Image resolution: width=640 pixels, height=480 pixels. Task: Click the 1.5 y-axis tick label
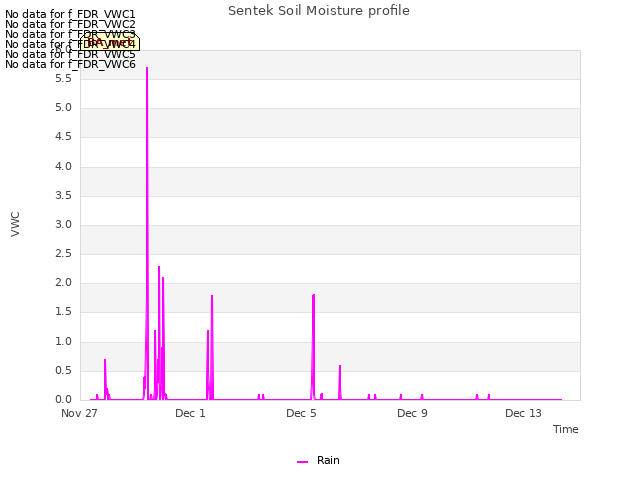tap(63, 312)
